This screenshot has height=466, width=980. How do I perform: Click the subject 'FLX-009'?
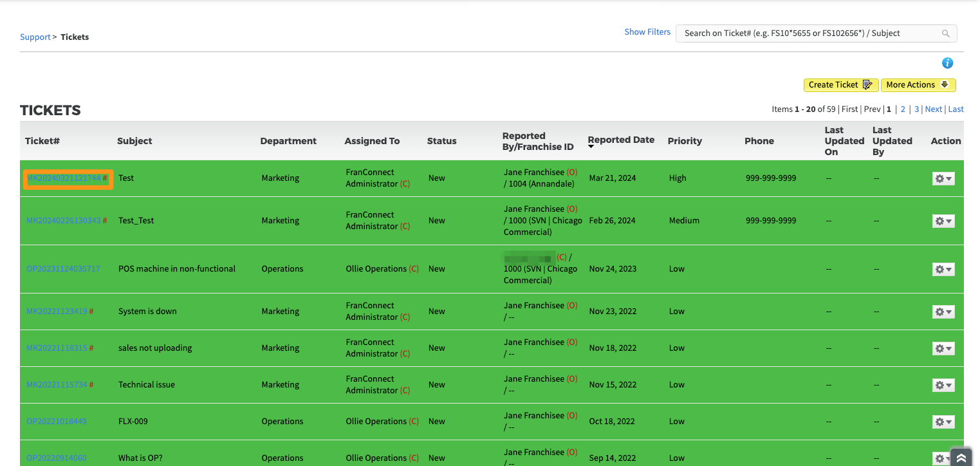click(133, 422)
